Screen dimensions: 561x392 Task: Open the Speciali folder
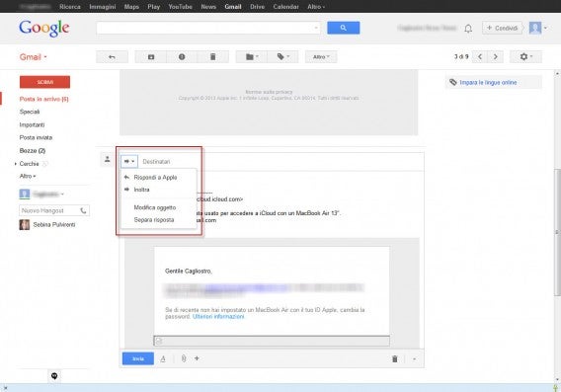tap(30, 112)
